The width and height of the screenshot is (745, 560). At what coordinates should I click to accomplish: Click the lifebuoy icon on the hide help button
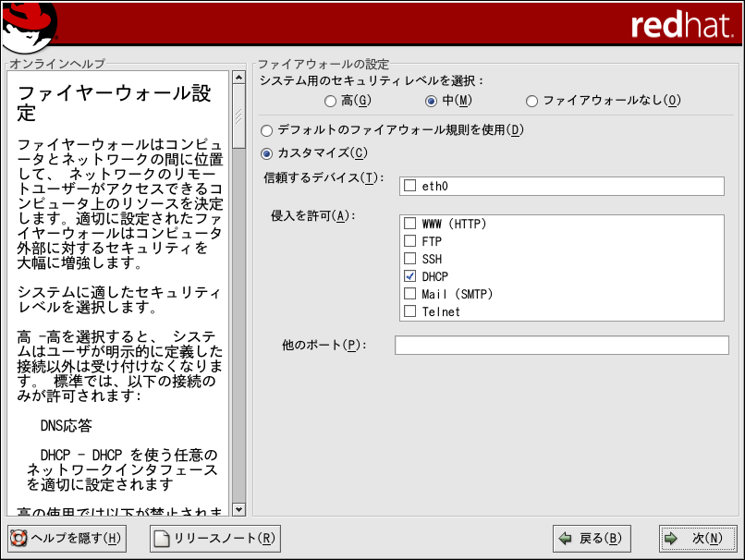pyautogui.click(x=18, y=538)
